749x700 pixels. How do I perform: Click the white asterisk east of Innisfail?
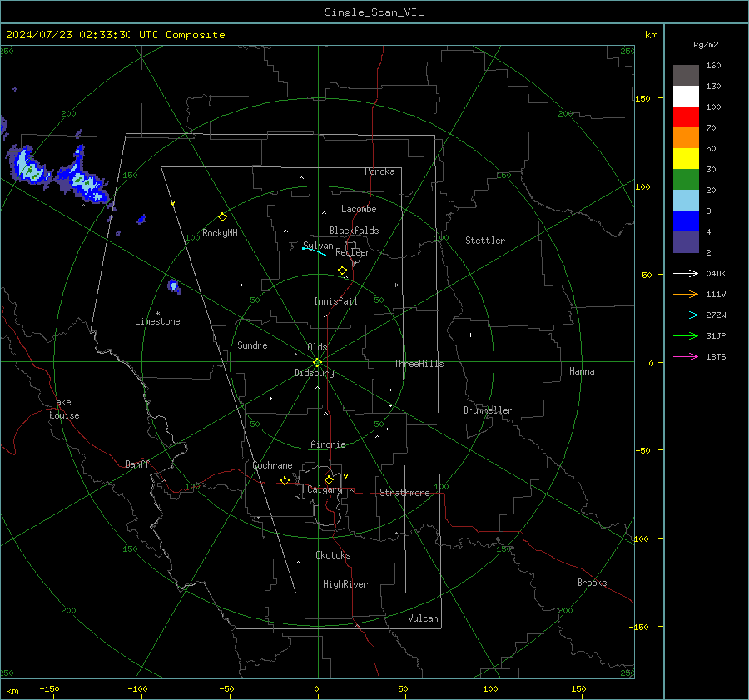[x=395, y=285]
